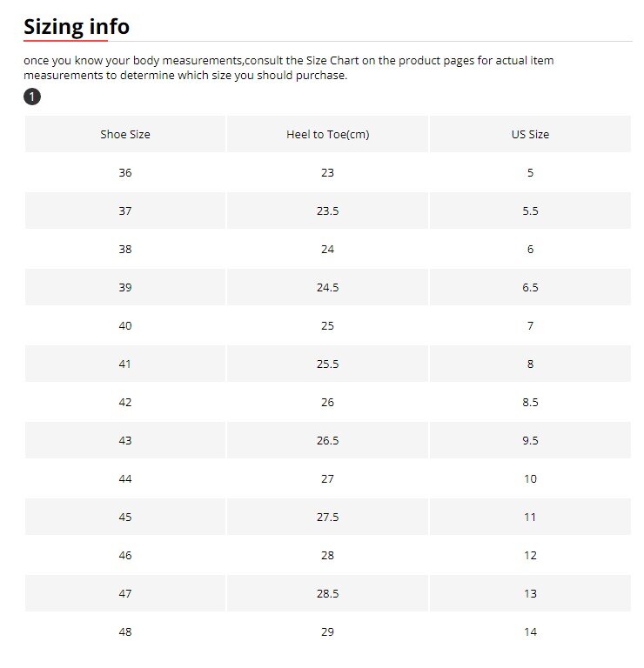Screen dimensions: 644x668
Task: Click the US Size column header
Action: [x=530, y=135]
